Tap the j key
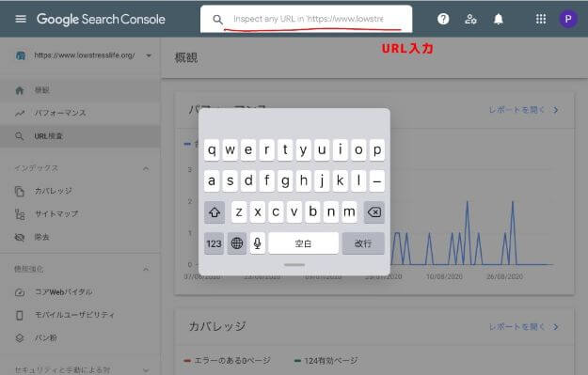Image resolution: width=588 pixels, height=375 pixels. tap(322, 181)
